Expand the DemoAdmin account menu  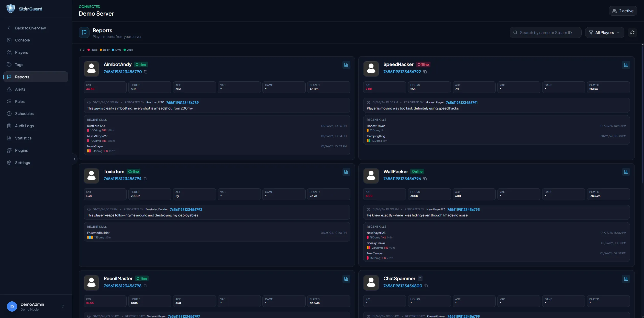click(62, 306)
